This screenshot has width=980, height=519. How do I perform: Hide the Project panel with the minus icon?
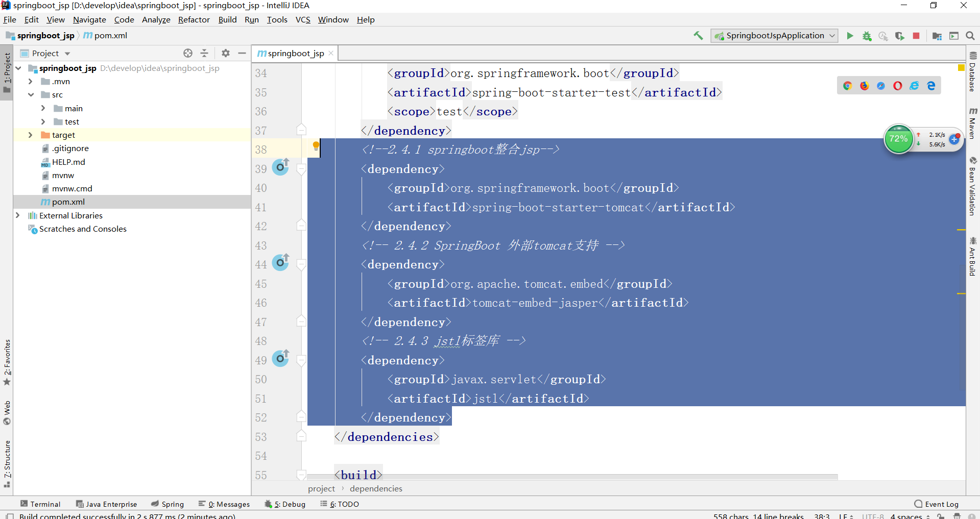pyautogui.click(x=242, y=53)
